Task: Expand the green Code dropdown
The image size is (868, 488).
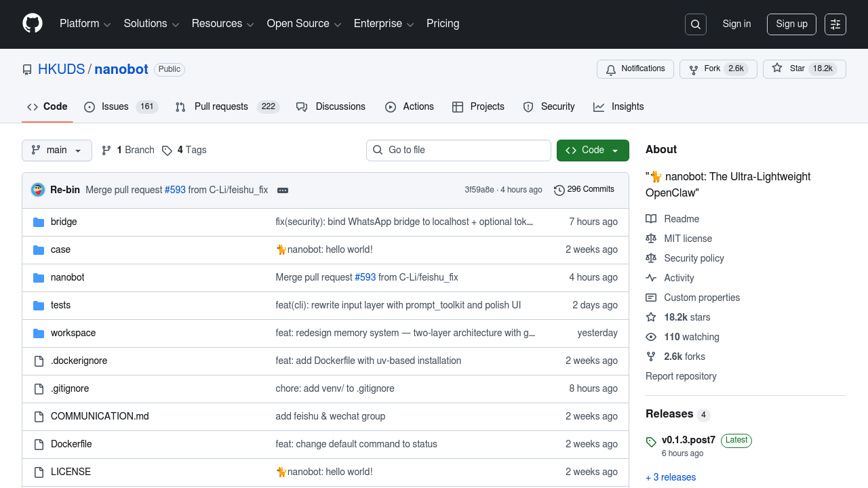Action: pos(593,150)
